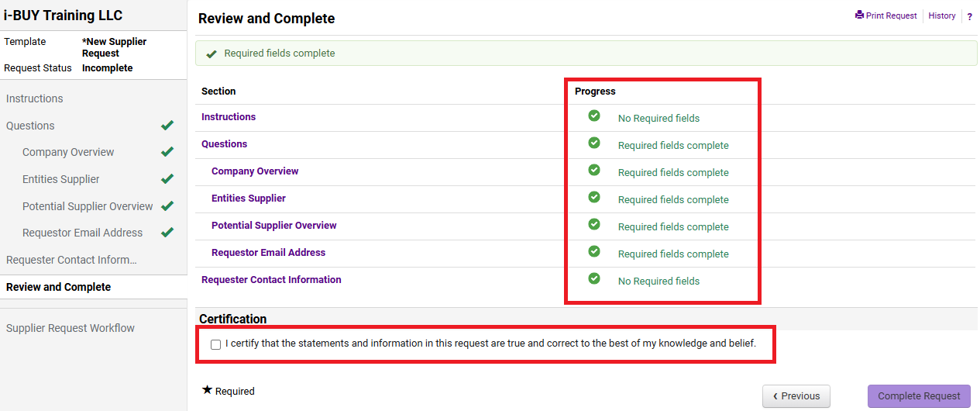Select Supplier Request Workflow in the sidebar

(70, 328)
